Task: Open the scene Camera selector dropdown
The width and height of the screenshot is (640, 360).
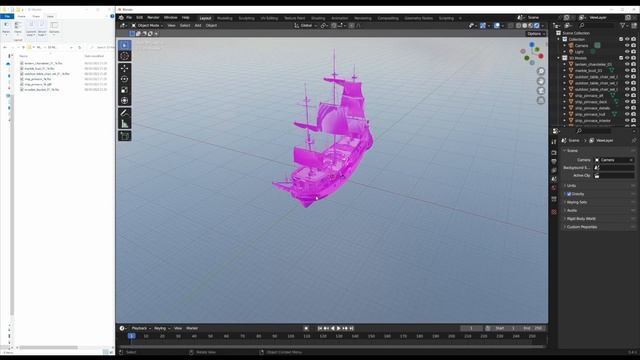Action: pyautogui.click(x=614, y=160)
